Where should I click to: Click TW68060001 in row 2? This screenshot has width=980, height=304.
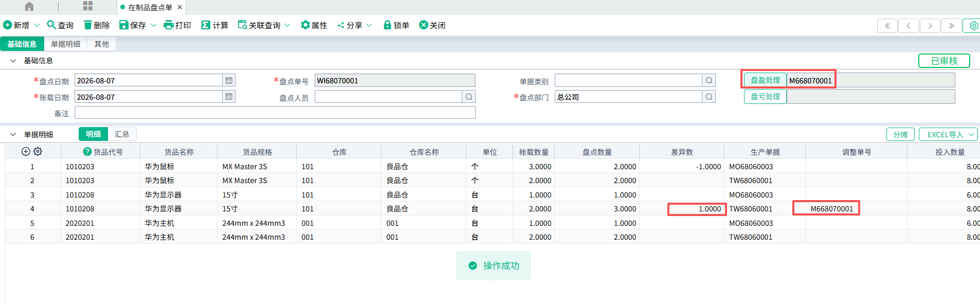pyautogui.click(x=751, y=181)
